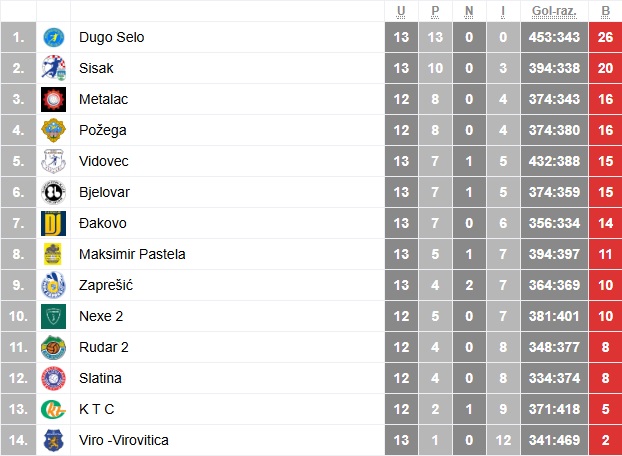
Task: Select the Bjelovar black-and-white logo
Action: click(x=54, y=192)
